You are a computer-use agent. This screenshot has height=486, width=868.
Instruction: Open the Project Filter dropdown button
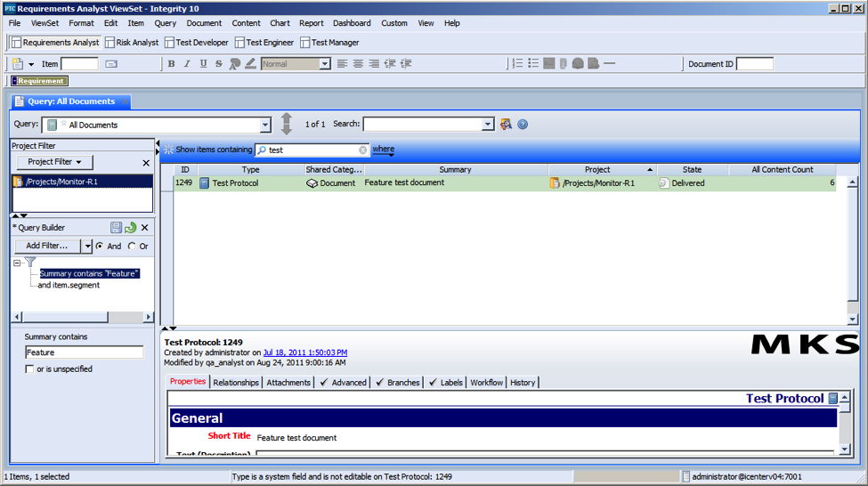pos(55,162)
